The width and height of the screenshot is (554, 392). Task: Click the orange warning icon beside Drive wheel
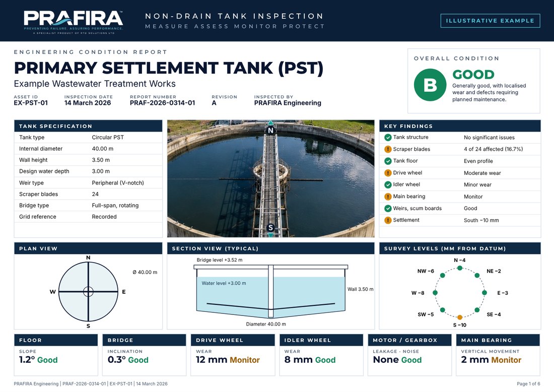click(388, 173)
